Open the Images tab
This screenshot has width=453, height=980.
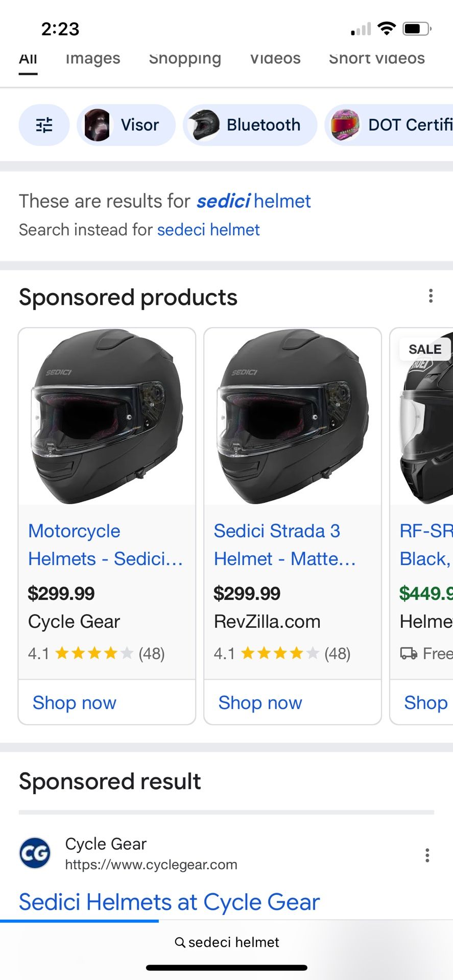(92, 59)
